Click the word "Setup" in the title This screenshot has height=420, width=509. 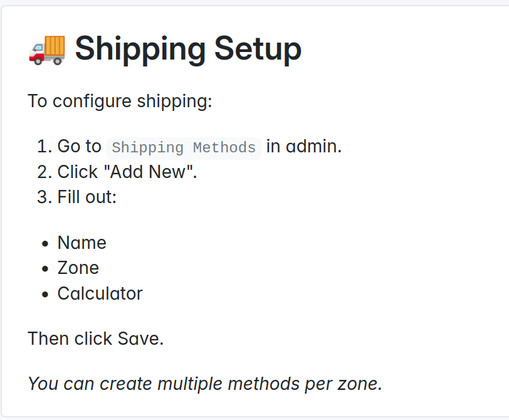point(258,49)
